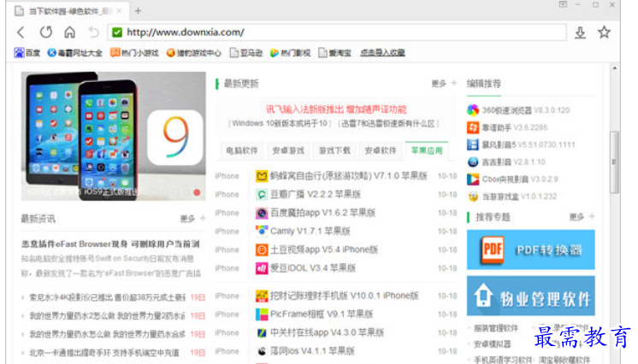Screen dimensions: 638x364
Task: Open the Windows 10新版本 news link
Action: pos(280,123)
